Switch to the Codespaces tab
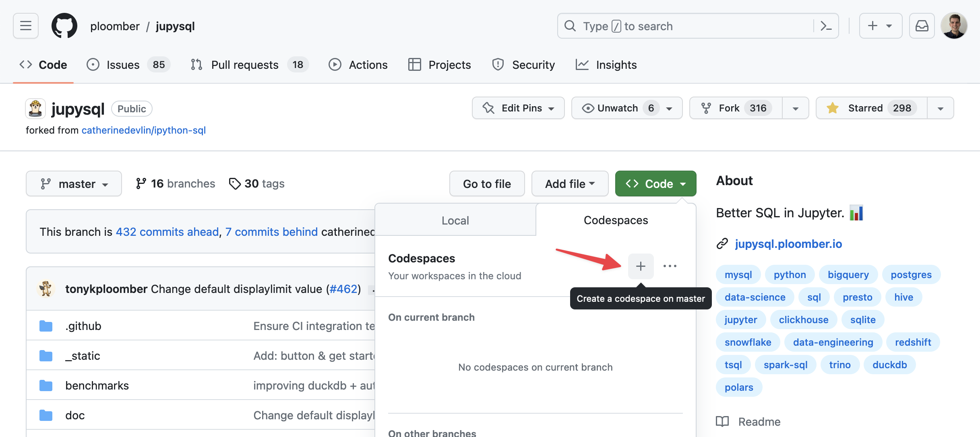 616,220
